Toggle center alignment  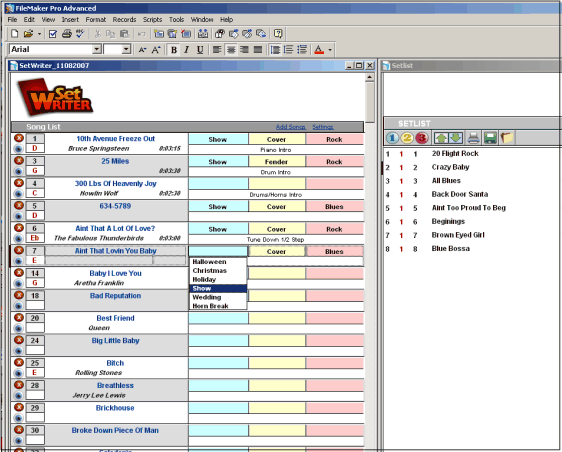[x=231, y=50]
